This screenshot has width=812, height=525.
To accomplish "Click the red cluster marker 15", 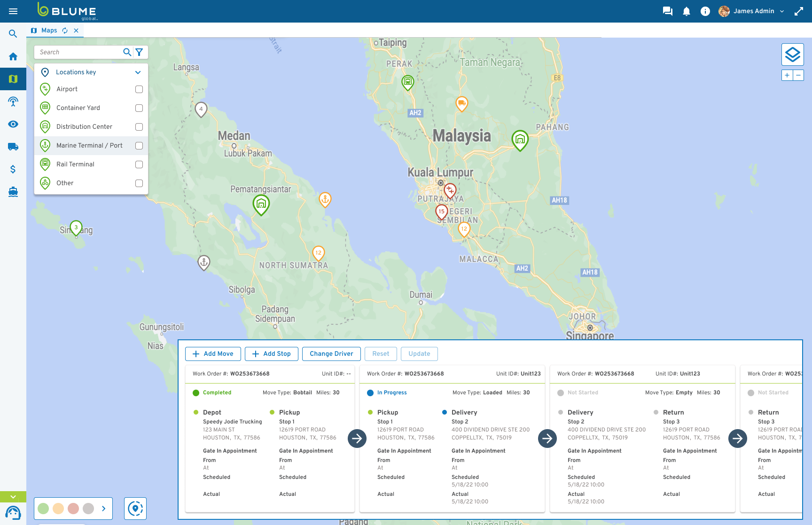I will point(442,212).
